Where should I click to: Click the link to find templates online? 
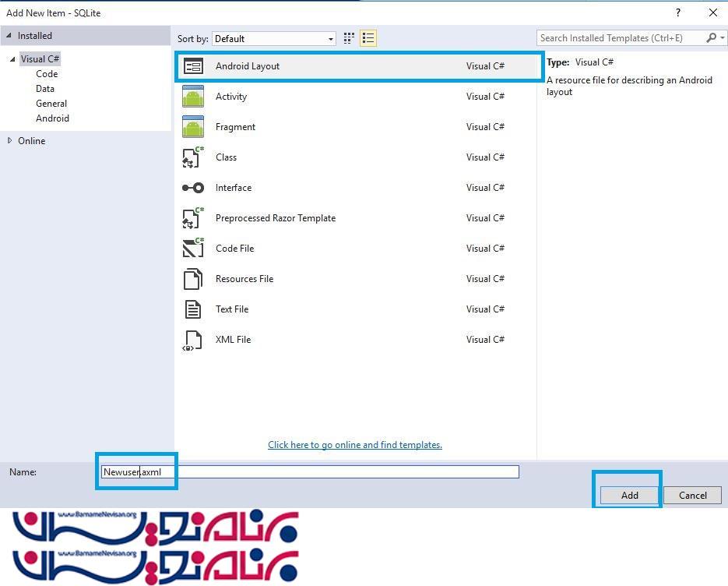(354, 445)
